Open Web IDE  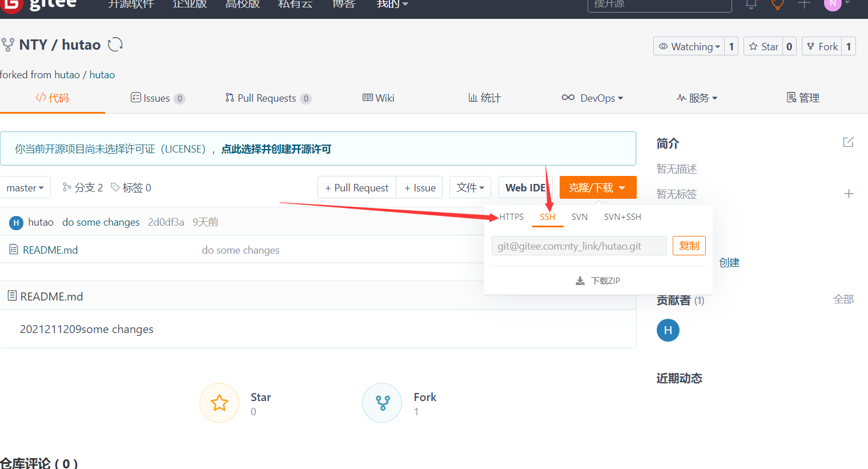pyautogui.click(x=525, y=187)
